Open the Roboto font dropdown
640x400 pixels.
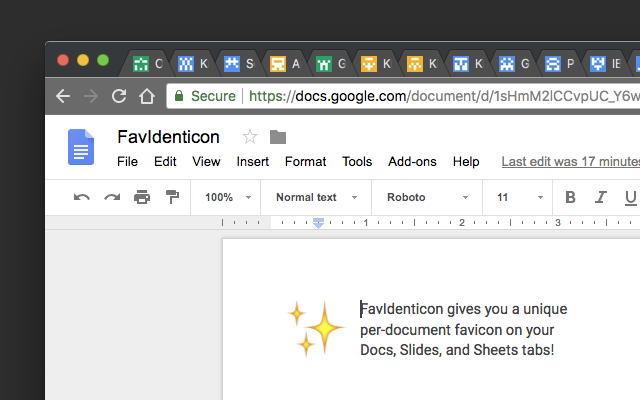tap(427, 198)
